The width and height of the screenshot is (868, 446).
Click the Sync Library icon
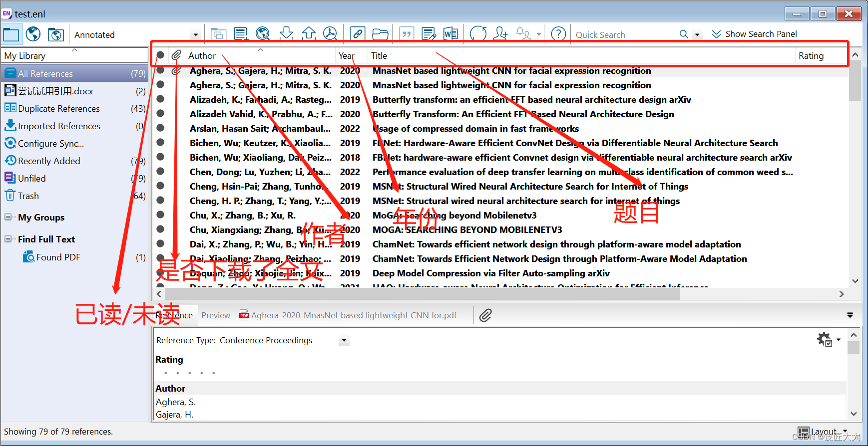(478, 34)
